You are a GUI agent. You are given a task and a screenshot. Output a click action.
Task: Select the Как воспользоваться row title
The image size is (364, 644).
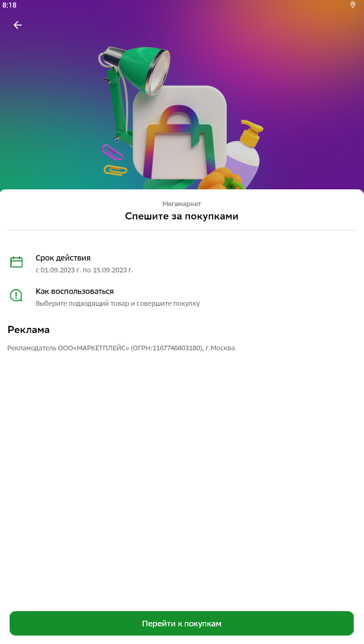coord(75,291)
